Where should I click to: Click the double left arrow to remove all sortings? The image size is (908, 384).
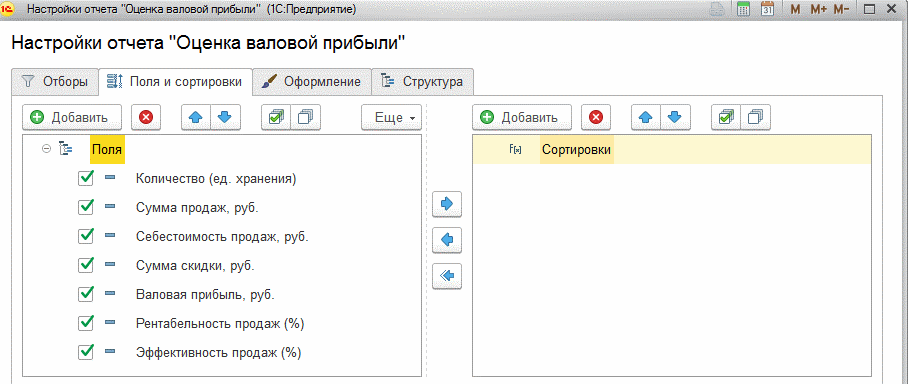click(x=447, y=276)
